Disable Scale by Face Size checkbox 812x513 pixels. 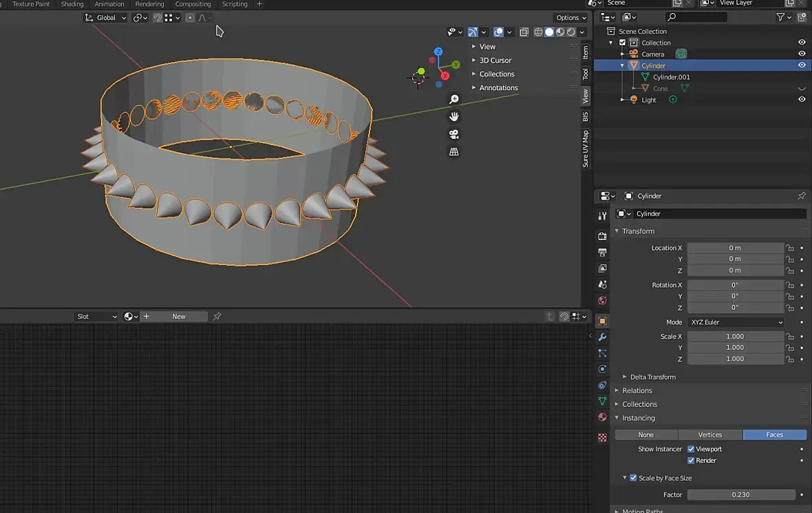[633, 478]
